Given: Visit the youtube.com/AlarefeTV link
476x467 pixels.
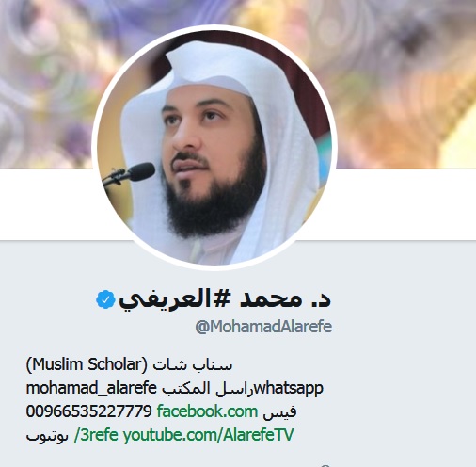Looking at the screenshot, I should tap(208, 435).
